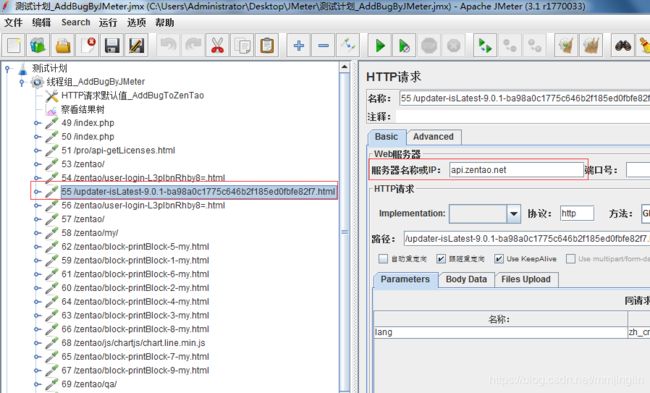Screen dimensions: 650x393
Task: Click the grey Shutdown icon
Action: (x=454, y=45)
